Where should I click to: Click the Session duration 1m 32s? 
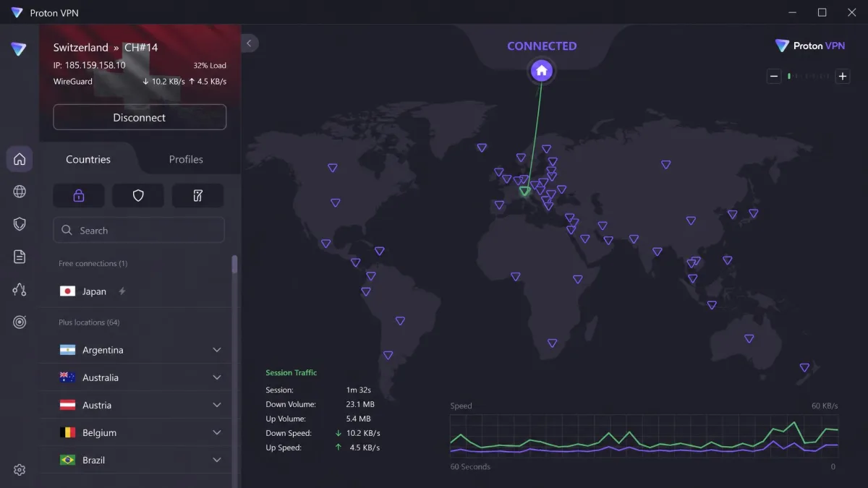click(x=359, y=390)
